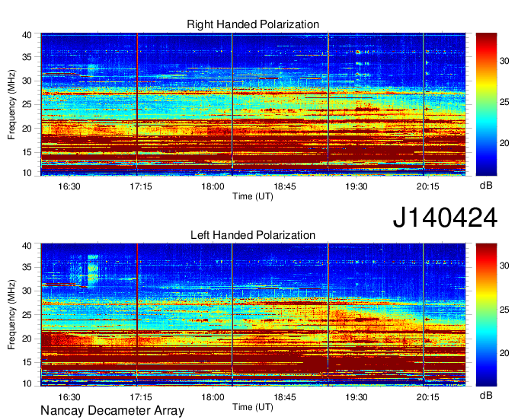Click the 30 MHz tick label on the top plot
The image size is (518, 420).
click(27, 81)
